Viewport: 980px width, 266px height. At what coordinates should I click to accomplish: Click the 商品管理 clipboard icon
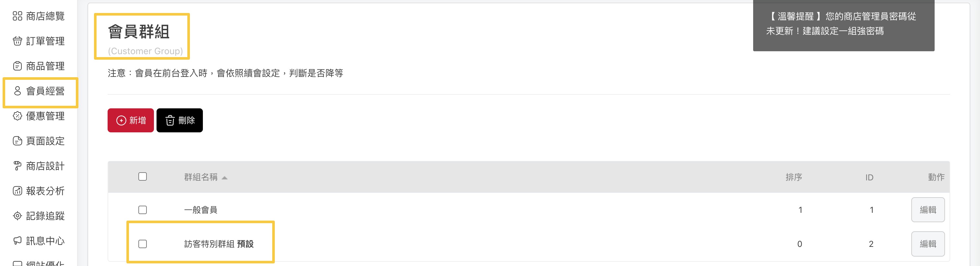click(17, 66)
